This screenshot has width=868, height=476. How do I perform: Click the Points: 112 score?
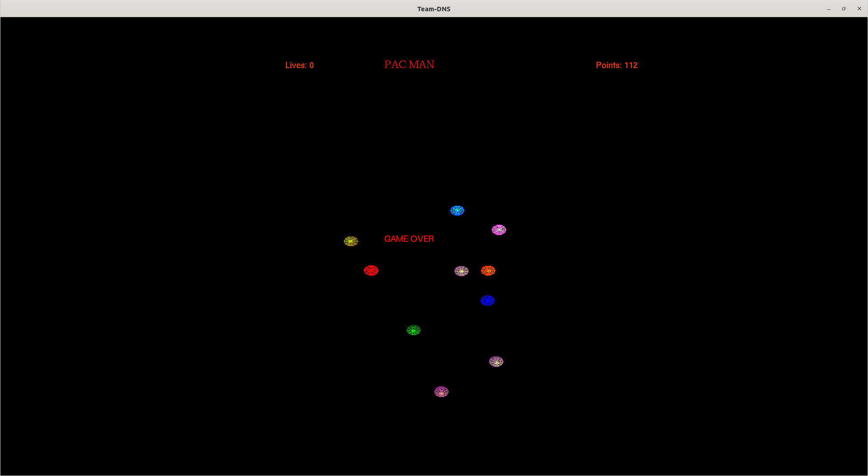click(x=617, y=65)
